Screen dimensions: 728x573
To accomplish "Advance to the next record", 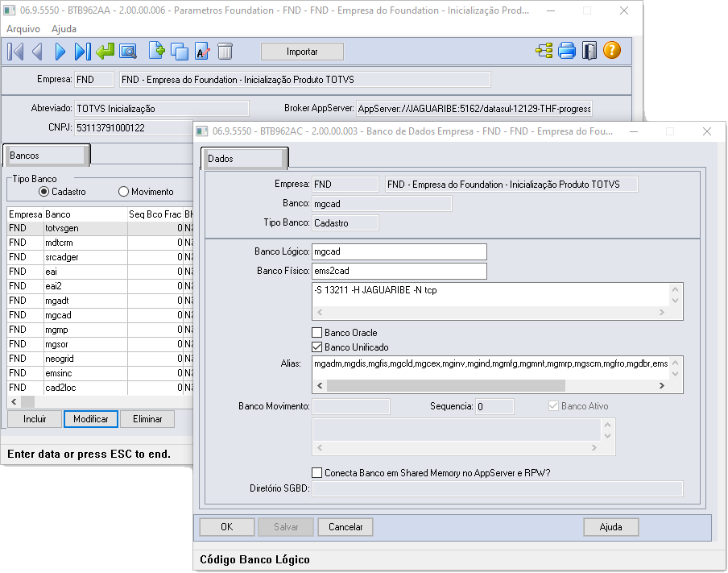I will point(58,51).
